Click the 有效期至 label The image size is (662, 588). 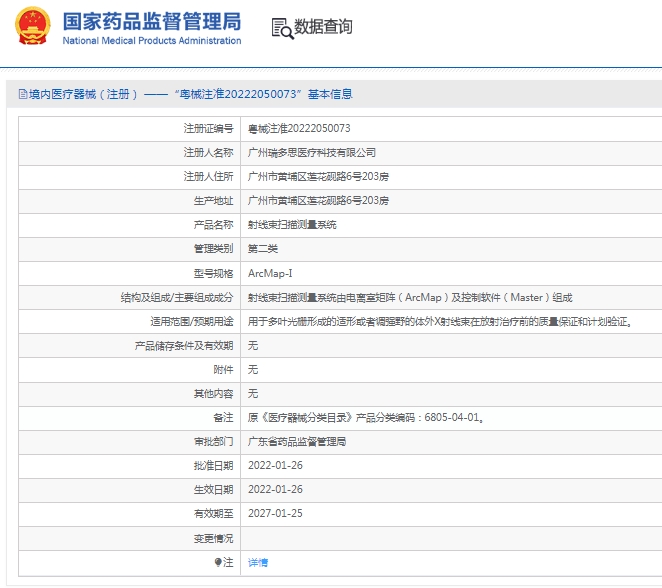coord(214,514)
